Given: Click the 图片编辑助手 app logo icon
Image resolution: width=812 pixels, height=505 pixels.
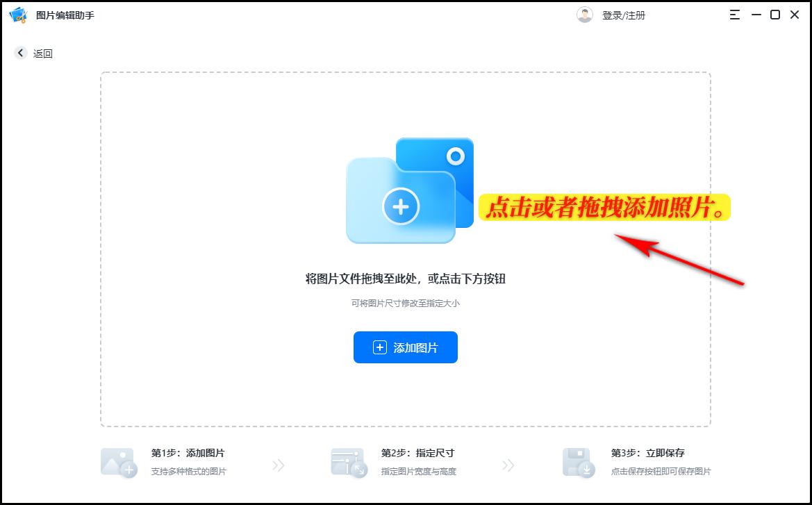Looking at the screenshot, I should [x=17, y=14].
